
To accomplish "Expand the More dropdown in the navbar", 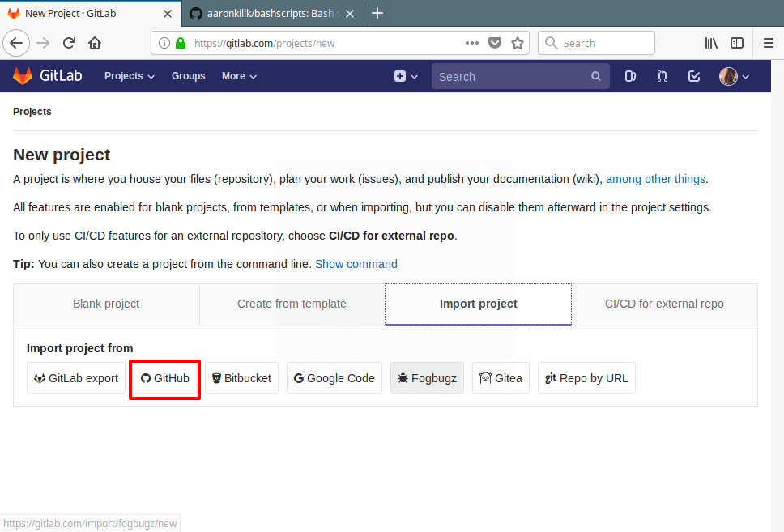I will 239,76.
